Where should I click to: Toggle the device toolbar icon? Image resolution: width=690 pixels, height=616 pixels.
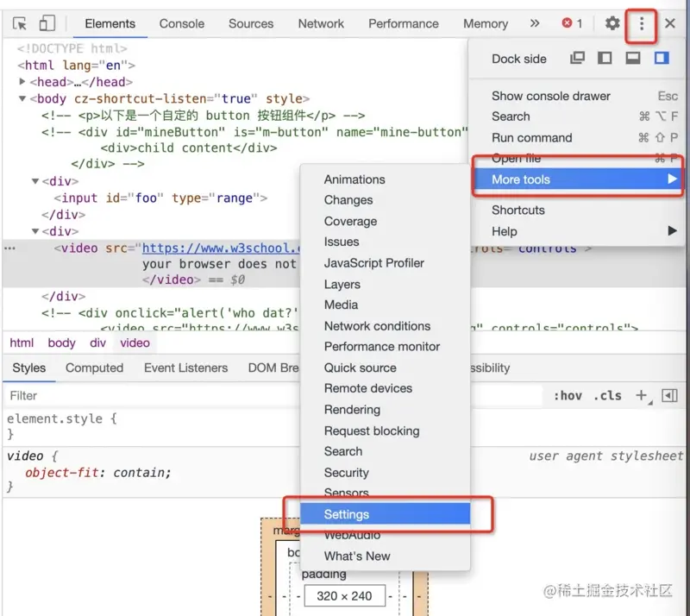(47, 23)
